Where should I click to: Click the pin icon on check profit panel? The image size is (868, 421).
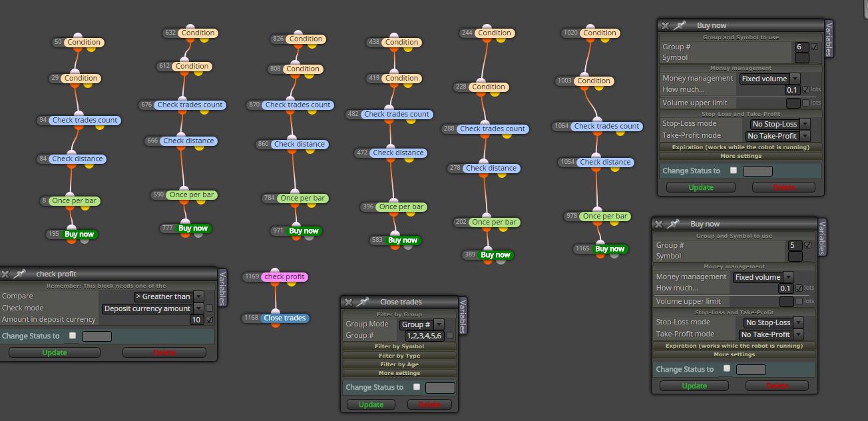[19, 274]
